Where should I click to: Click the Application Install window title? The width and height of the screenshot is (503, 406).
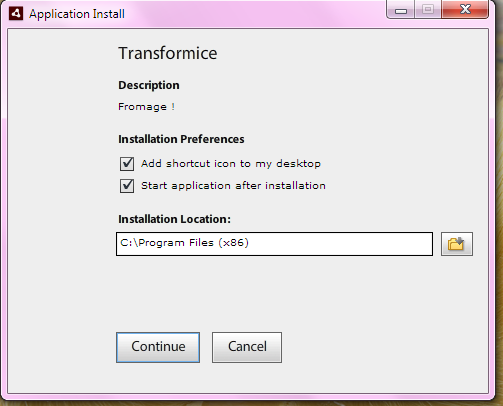[77, 14]
